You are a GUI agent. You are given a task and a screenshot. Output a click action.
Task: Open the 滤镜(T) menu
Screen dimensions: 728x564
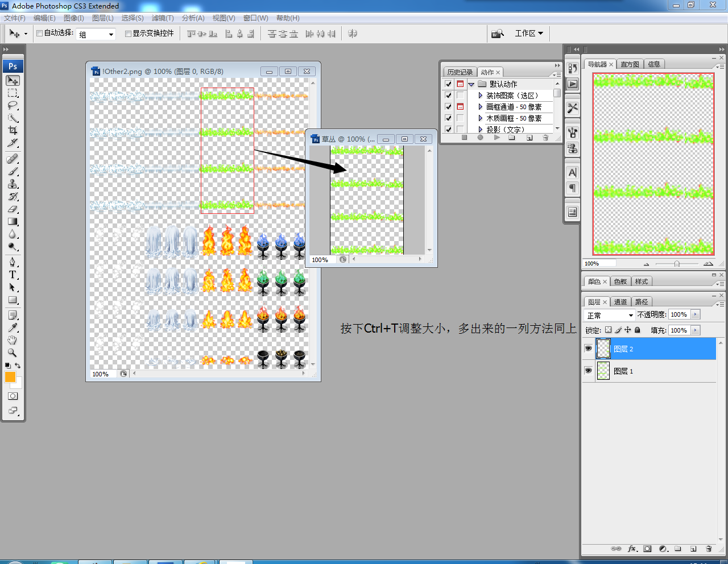pyautogui.click(x=163, y=18)
